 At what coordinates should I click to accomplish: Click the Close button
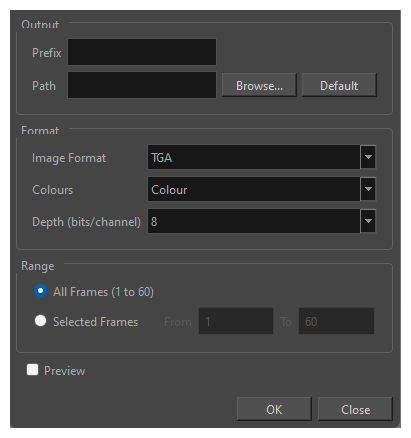point(355,409)
